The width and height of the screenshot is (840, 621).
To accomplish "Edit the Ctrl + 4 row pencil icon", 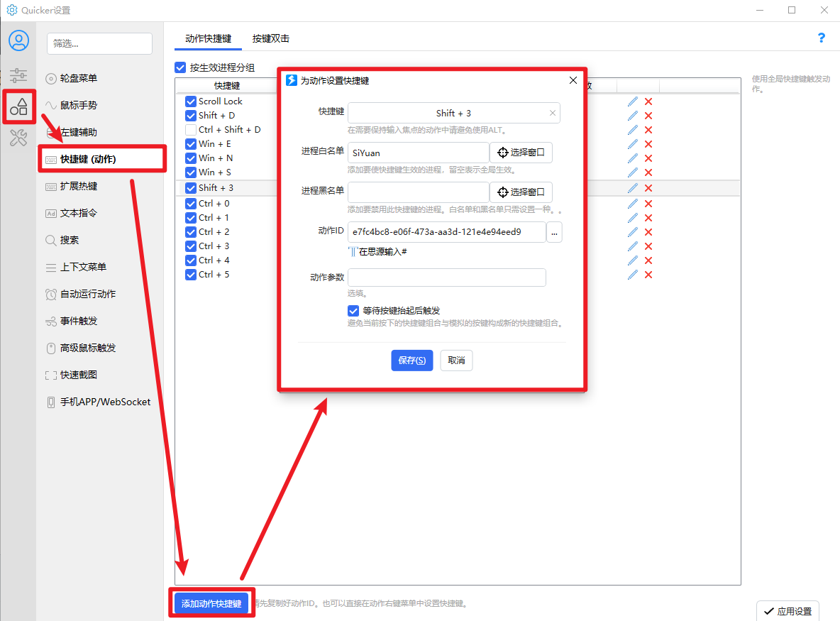I will pyautogui.click(x=633, y=260).
